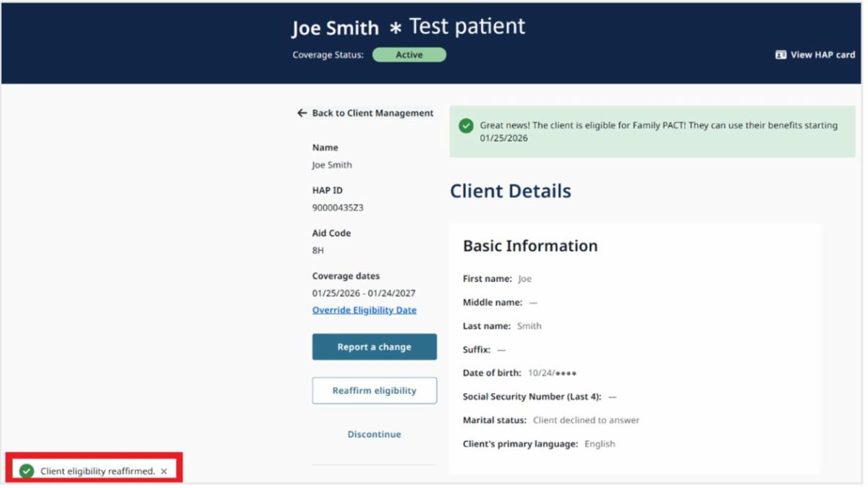Viewport: 868px width, 488px height.
Task: Click the green checkmark in toast notification
Action: [x=27, y=471]
